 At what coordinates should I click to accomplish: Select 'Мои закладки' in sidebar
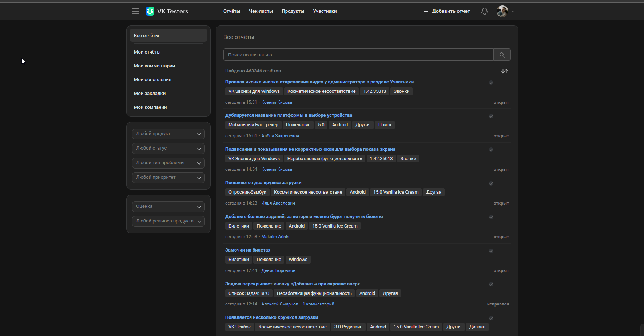coord(168,94)
